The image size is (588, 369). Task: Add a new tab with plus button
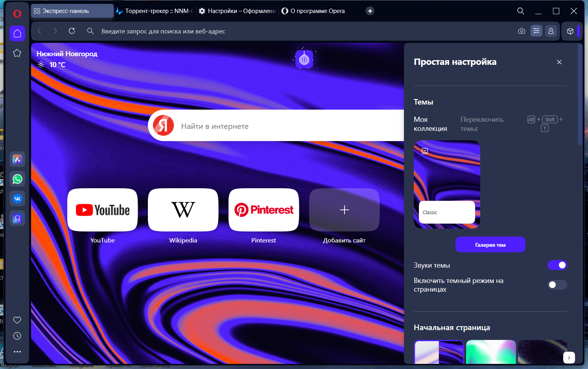(x=370, y=11)
